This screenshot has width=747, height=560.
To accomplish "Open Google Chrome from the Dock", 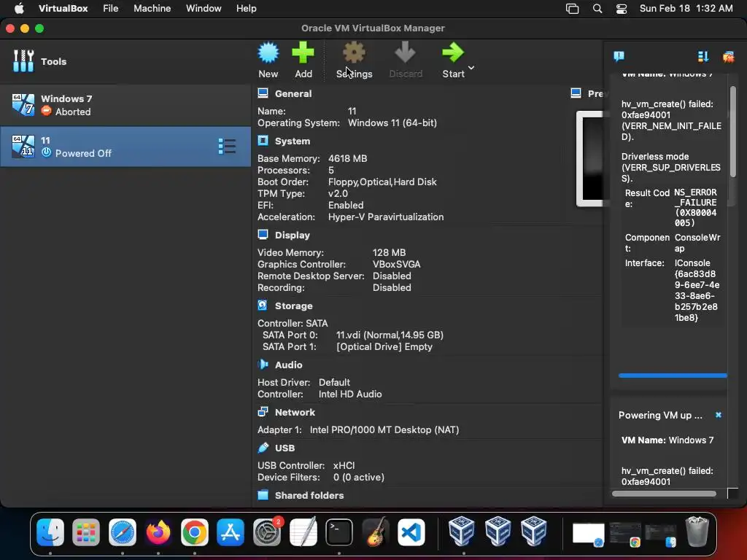I will [194, 532].
